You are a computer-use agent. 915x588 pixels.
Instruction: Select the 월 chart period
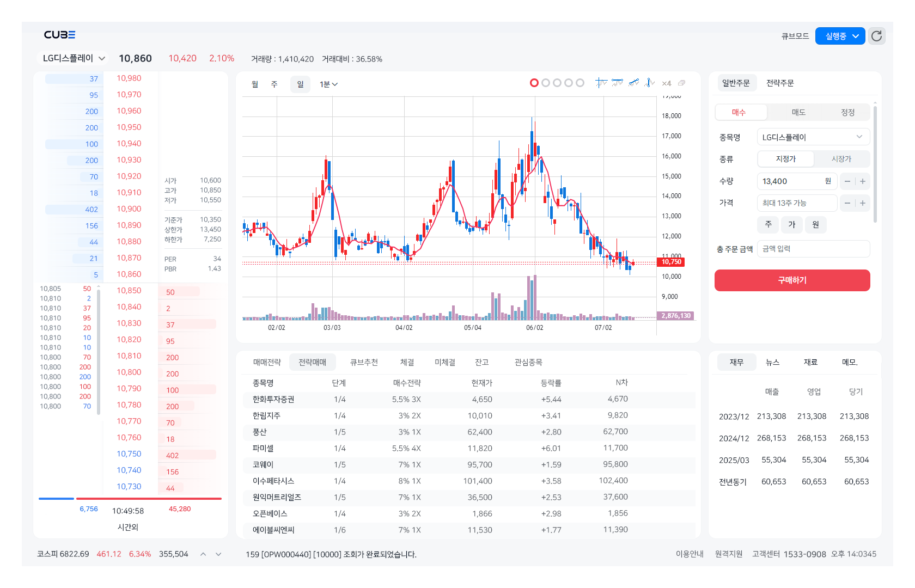click(255, 84)
